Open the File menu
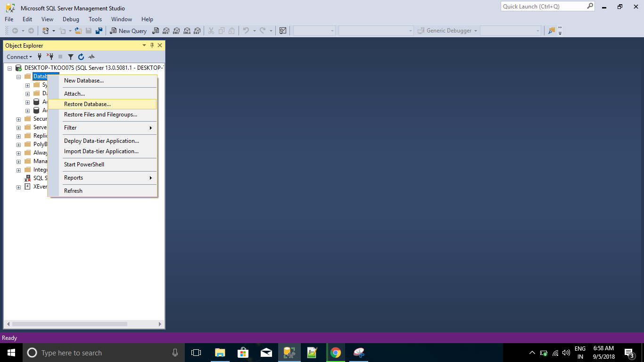The height and width of the screenshot is (362, 644). pyautogui.click(x=9, y=19)
